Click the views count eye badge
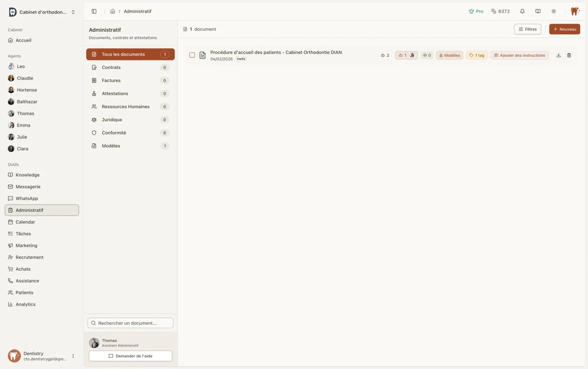 427,56
